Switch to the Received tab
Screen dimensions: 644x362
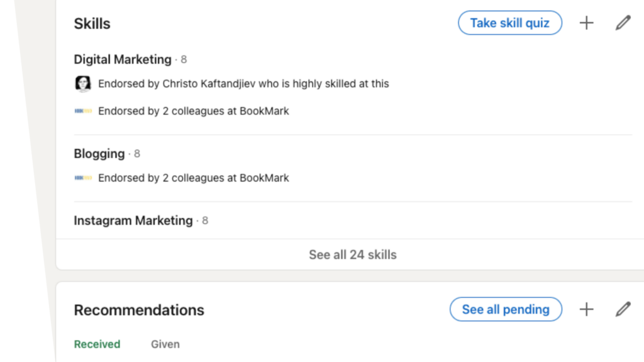[x=97, y=344]
